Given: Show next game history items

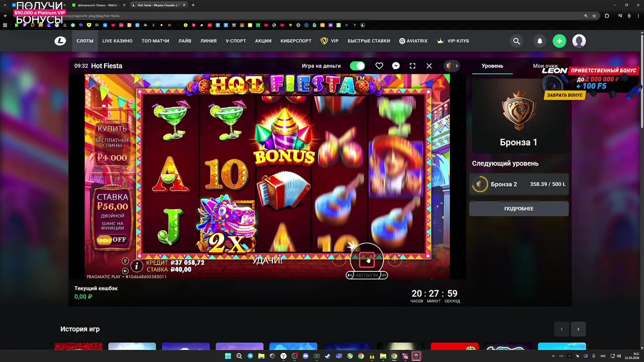Looking at the screenshot, I should click(578, 329).
